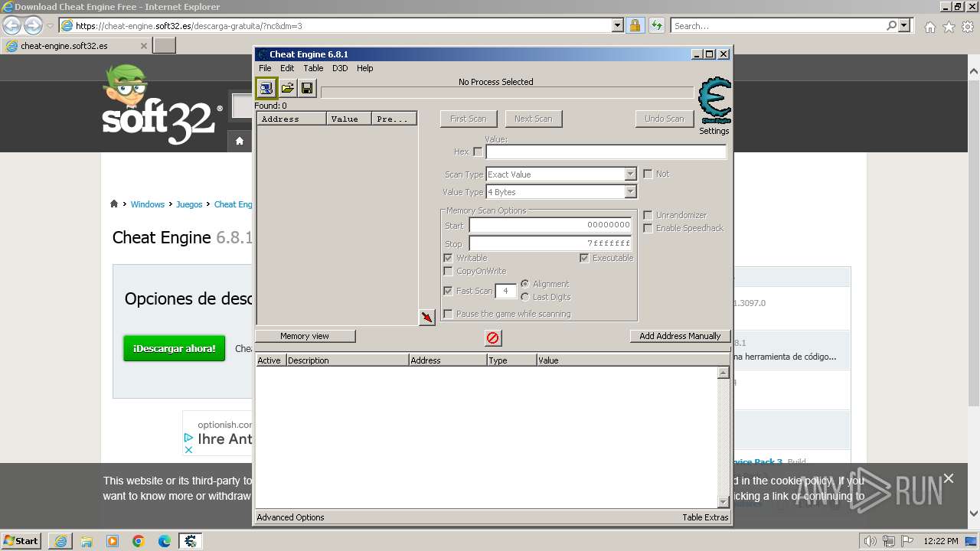Toggle the Writable checkbox

(x=448, y=258)
